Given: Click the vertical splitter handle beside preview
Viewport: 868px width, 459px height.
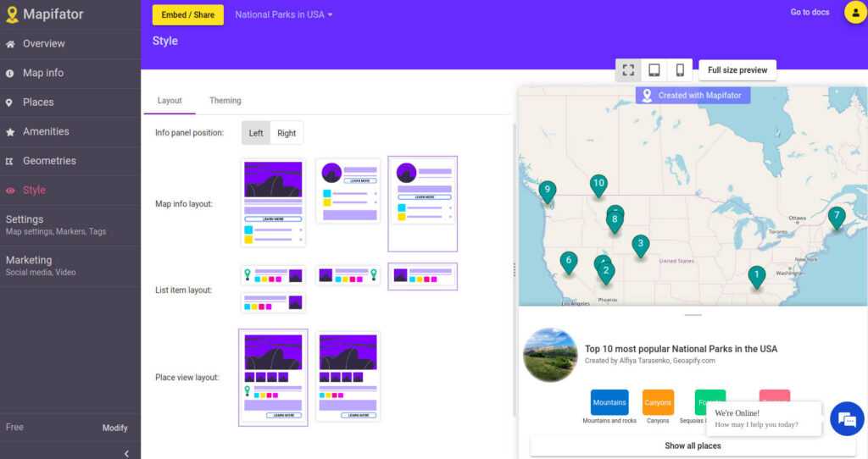Looking at the screenshot, I should [515, 270].
